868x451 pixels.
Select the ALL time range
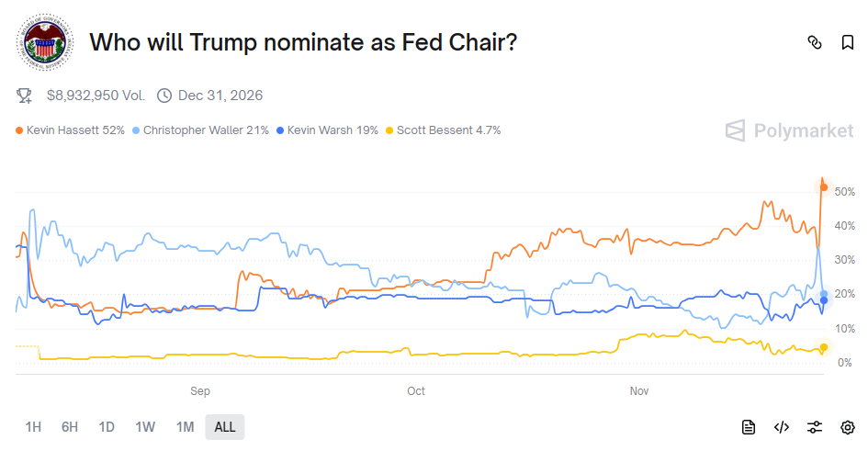(x=225, y=427)
